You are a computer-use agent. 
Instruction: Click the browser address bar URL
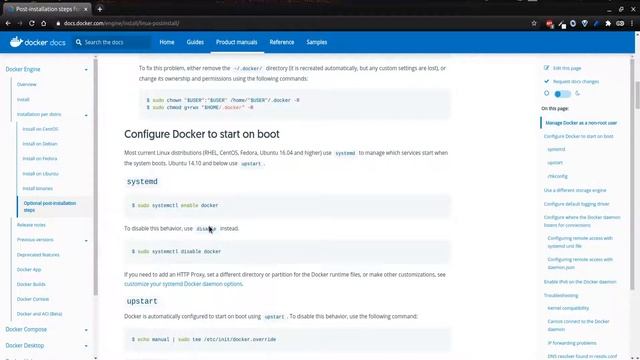coord(122,23)
